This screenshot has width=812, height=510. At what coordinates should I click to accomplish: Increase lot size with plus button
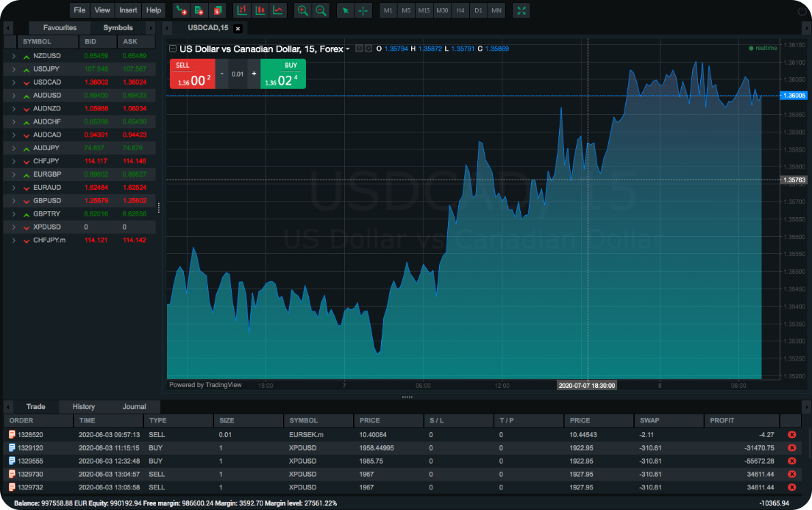(x=254, y=74)
